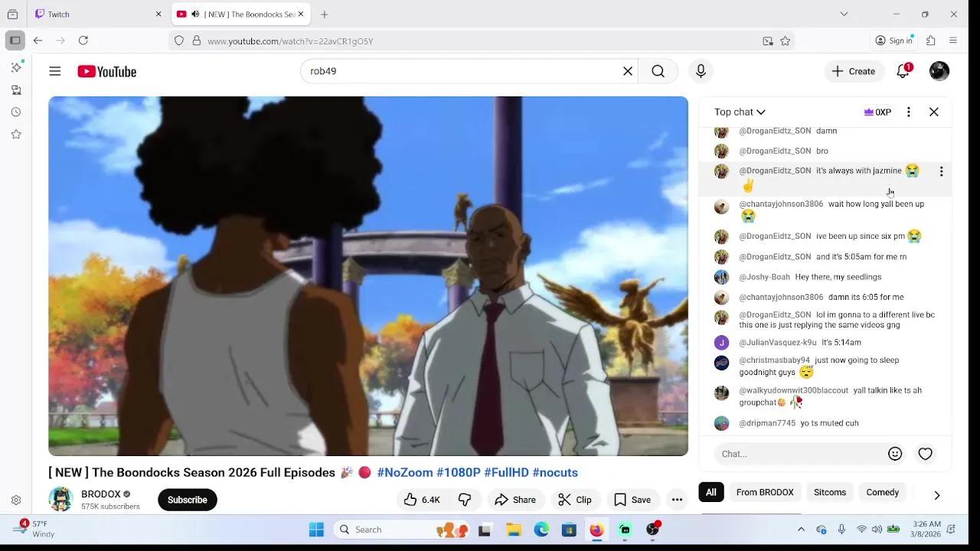
Task: Open Firefox AI chatbot sidebar tool
Action: [x=16, y=67]
